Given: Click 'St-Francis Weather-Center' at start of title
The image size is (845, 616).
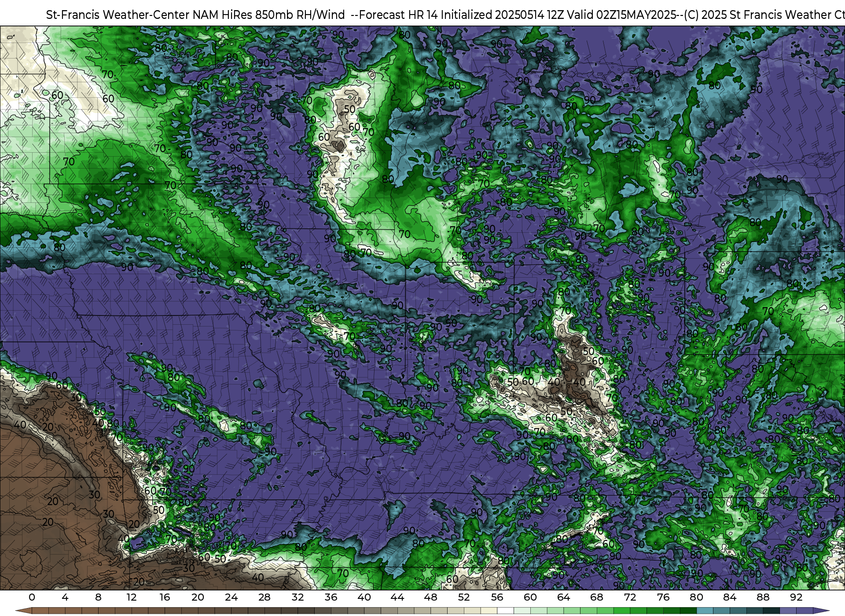Looking at the screenshot, I should pos(118,15).
